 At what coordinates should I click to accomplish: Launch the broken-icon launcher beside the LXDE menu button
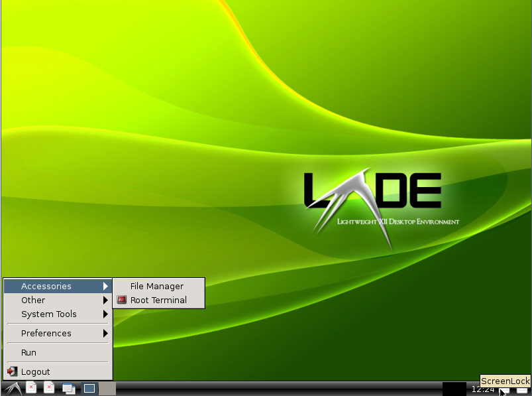pyautogui.click(x=31, y=388)
